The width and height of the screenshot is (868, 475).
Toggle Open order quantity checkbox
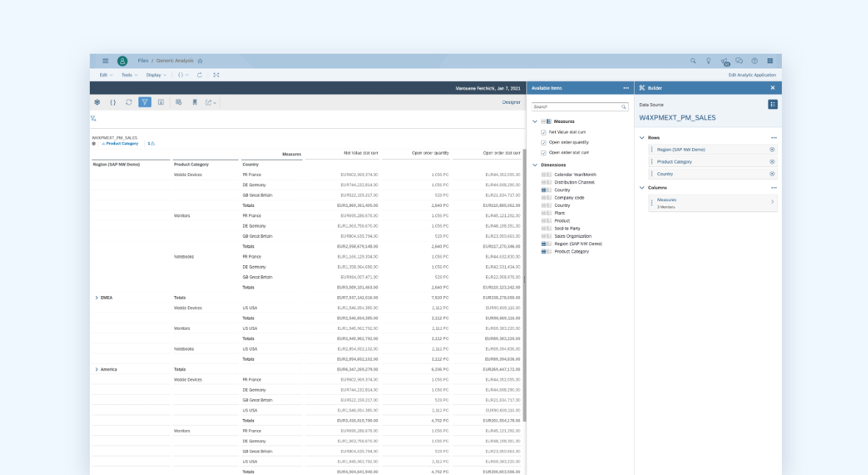click(x=543, y=142)
